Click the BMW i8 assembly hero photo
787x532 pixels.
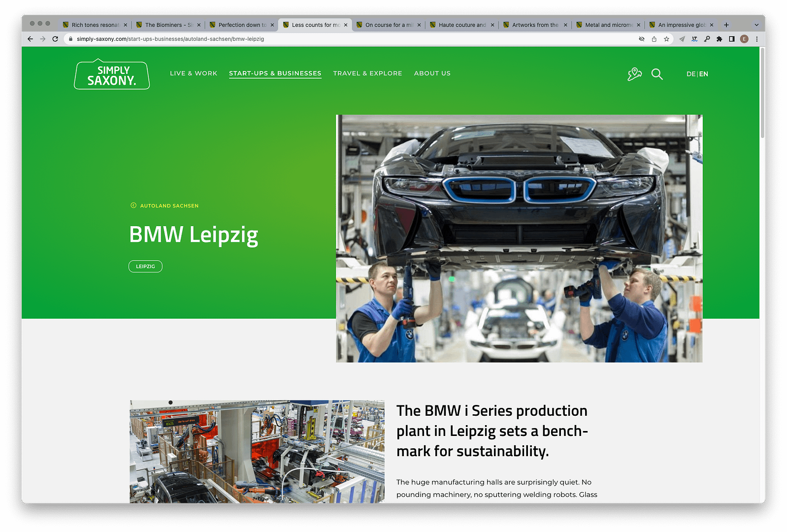point(519,238)
